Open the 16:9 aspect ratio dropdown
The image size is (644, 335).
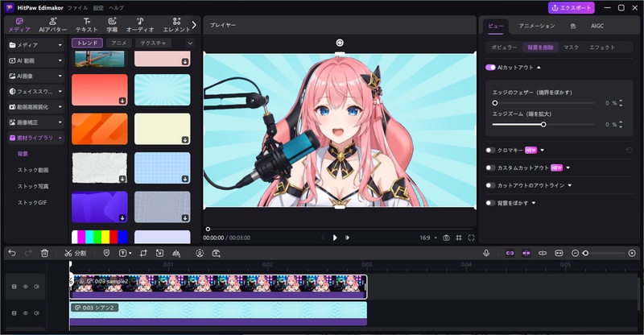click(428, 238)
